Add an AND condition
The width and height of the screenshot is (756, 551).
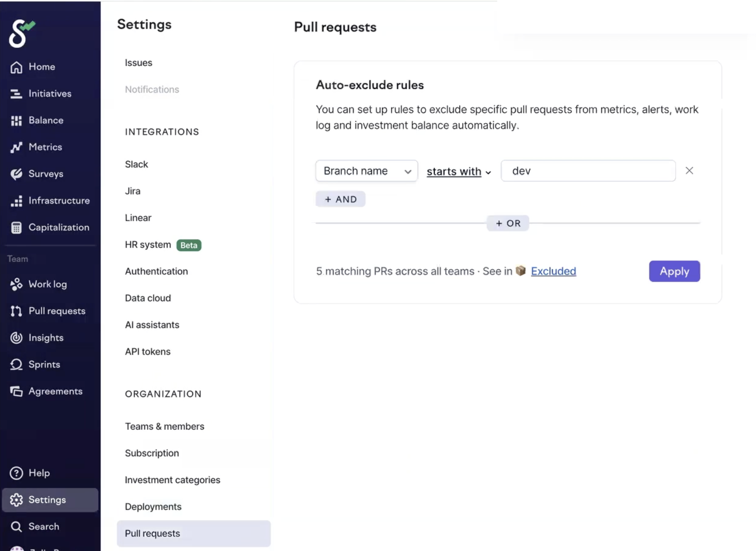[x=340, y=199]
